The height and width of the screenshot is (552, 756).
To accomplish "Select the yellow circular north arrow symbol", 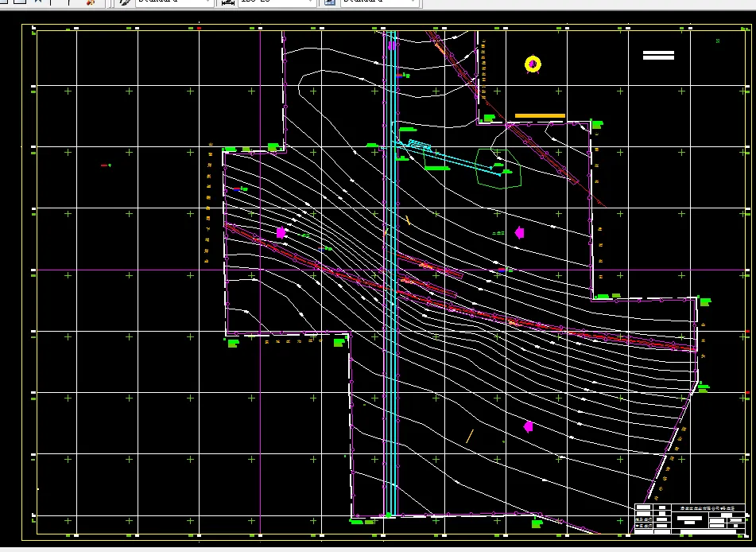I will (533, 64).
